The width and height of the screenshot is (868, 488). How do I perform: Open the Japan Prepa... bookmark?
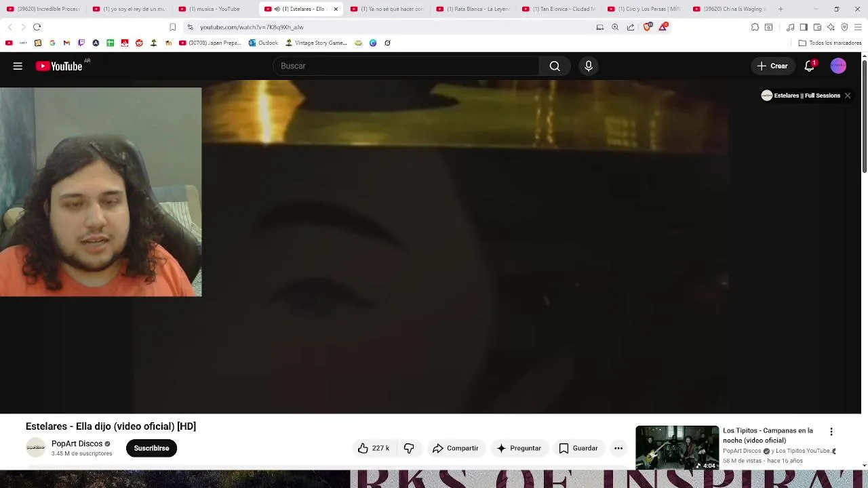[x=210, y=43]
